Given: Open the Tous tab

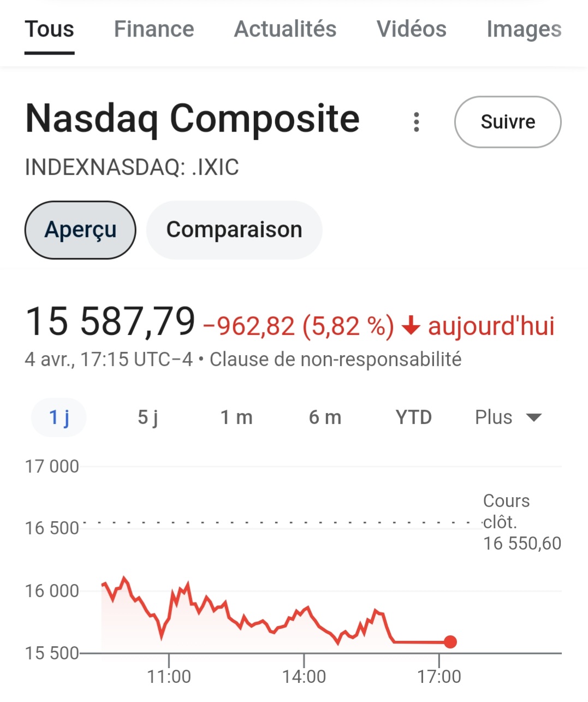Looking at the screenshot, I should [49, 30].
